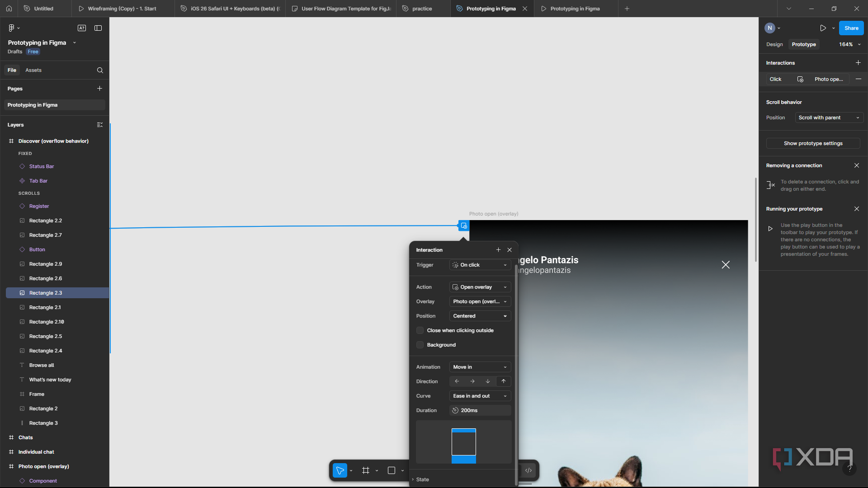Set animation direction to down arrow

coord(488,381)
